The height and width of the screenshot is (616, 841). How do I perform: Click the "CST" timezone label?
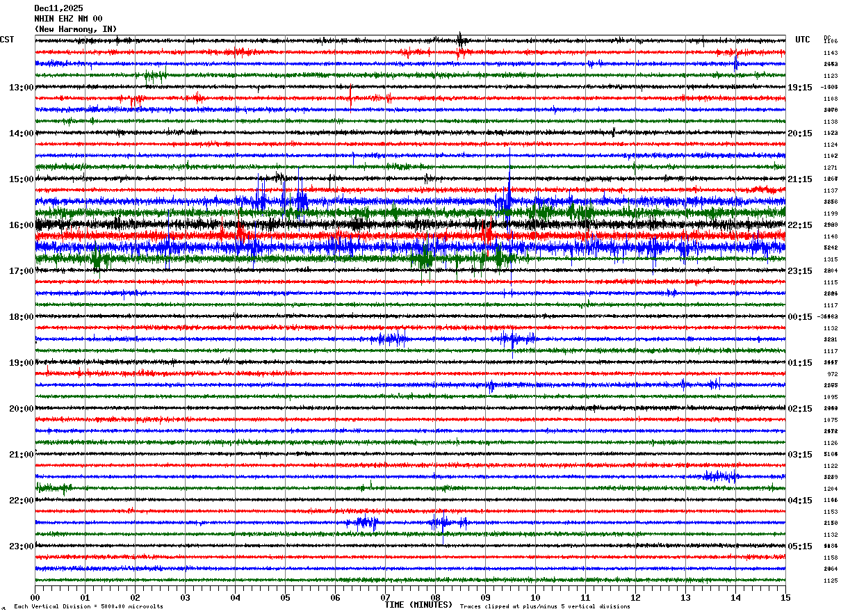pos(7,40)
